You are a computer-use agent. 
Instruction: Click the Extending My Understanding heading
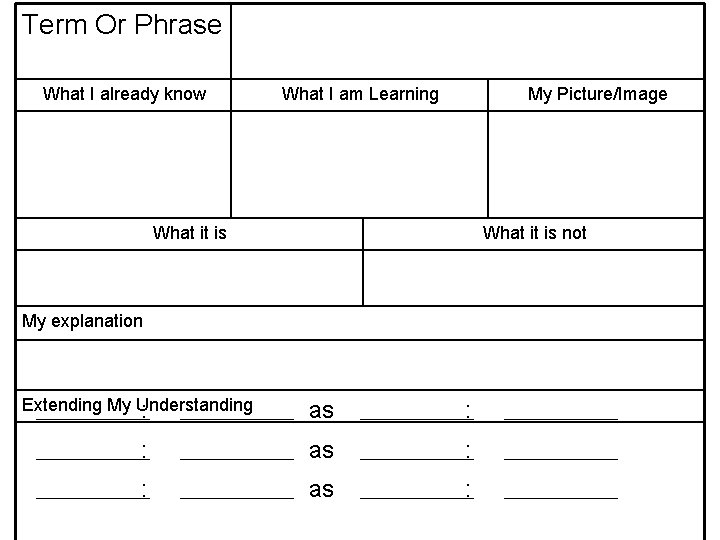(137, 405)
